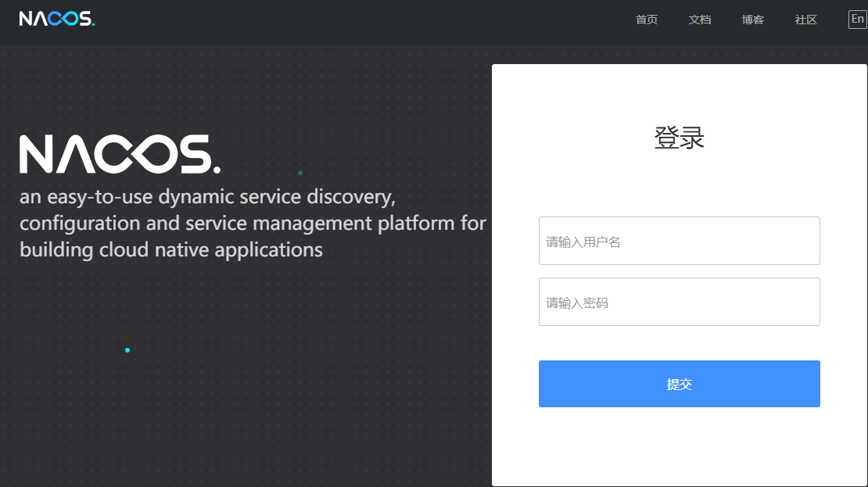868x487 pixels.
Task: Submit the login with 提交 button
Action: (x=680, y=384)
